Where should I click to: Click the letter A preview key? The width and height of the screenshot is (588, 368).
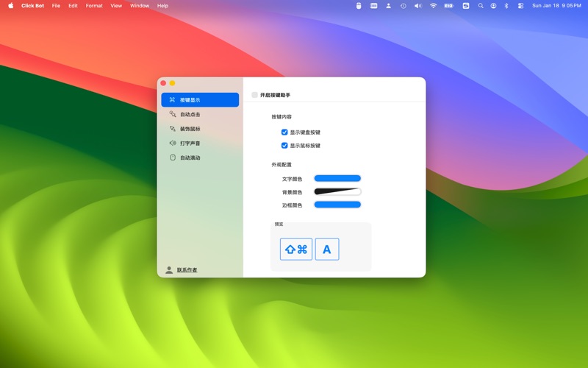(x=327, y=250)
